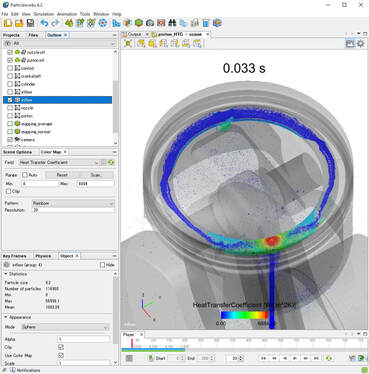This screenshot has width=369, height=374.
Task: Click the Undo arrow icon
Action: [x=44, y=23]
